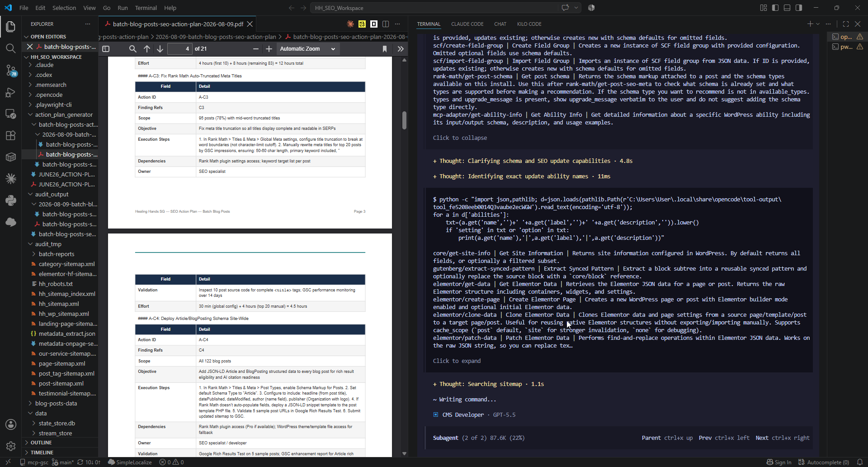
Task: Open the cloud icon in activity bar
Action: tap(11, 222)
